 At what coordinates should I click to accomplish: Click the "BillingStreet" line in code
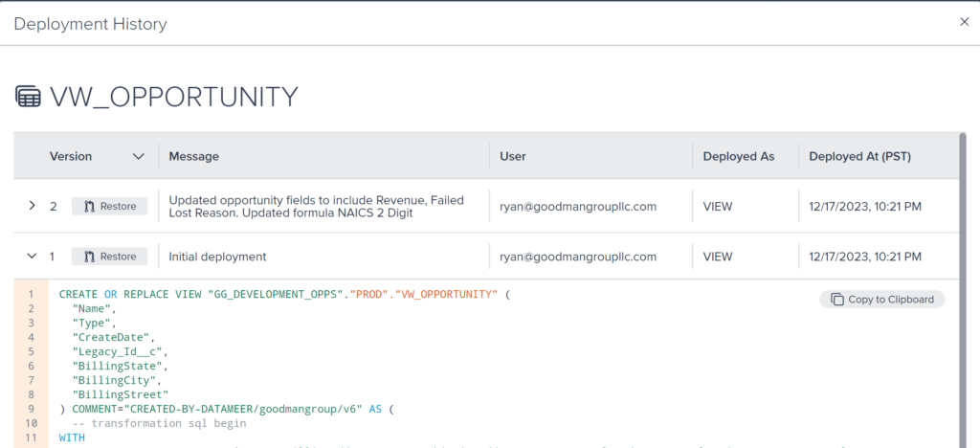point(120,395)
